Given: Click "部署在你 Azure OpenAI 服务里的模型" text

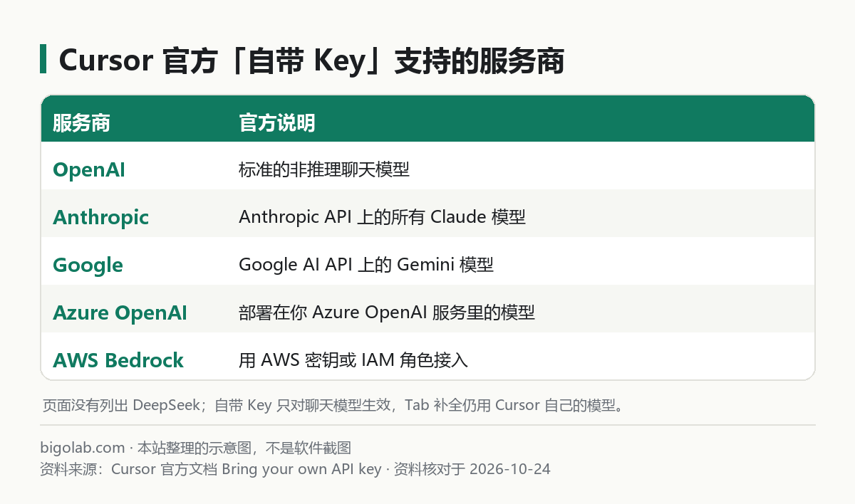Looking at the screenshot, I should point(387,313).
